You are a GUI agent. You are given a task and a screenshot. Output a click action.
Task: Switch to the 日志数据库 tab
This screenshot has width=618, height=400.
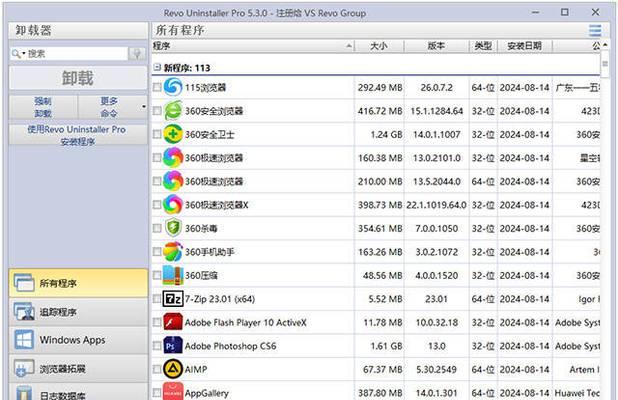click(x=78, y=392)
